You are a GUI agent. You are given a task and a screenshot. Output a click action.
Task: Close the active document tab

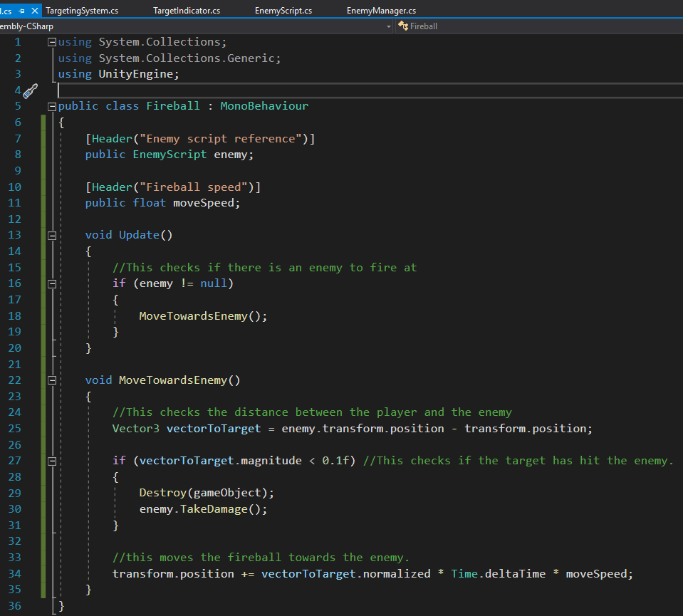[x=33, y=11]
